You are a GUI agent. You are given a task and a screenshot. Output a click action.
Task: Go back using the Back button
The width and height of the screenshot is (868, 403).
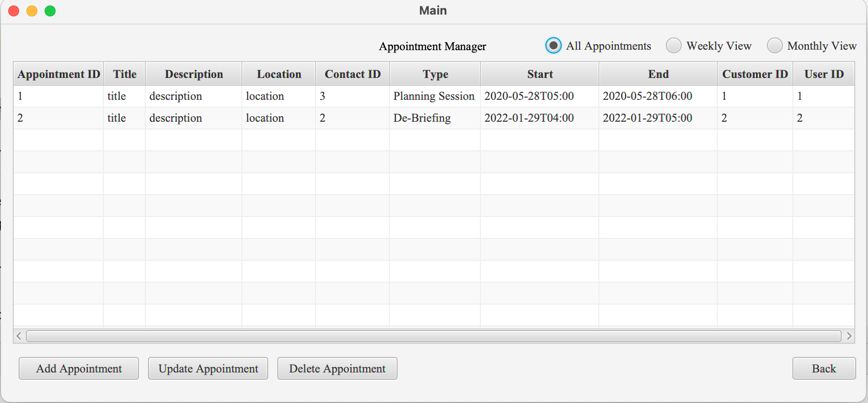coord(824,368)
